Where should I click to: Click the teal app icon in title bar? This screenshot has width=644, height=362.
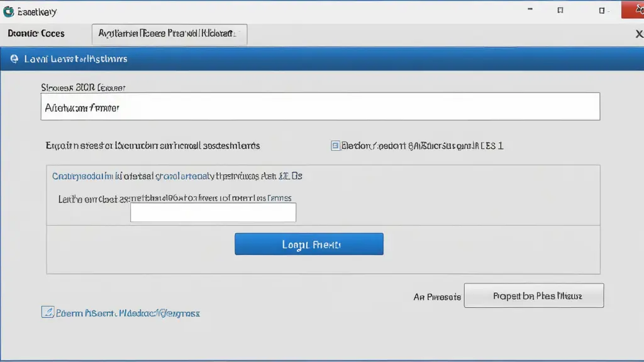pos(9,11)
